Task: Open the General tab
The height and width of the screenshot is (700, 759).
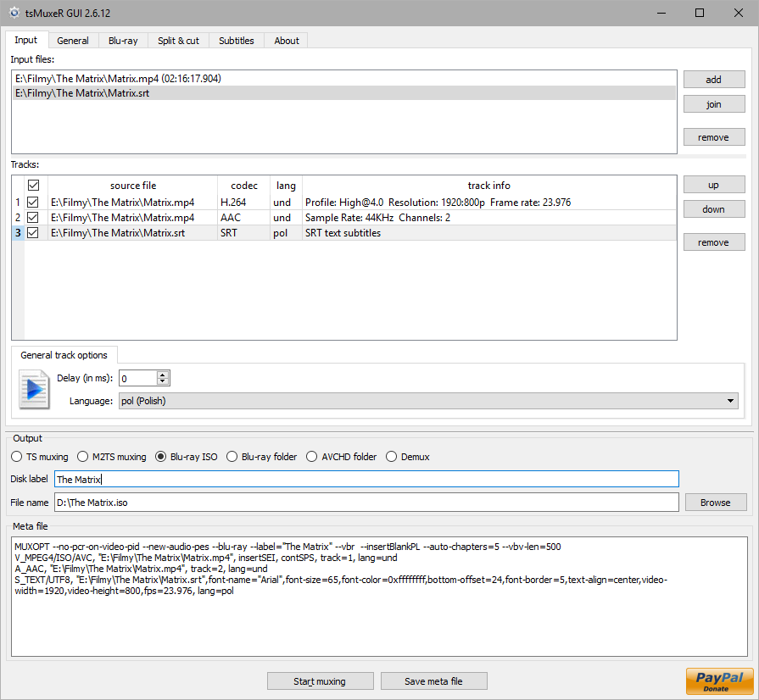Action: tap(73, 41)
